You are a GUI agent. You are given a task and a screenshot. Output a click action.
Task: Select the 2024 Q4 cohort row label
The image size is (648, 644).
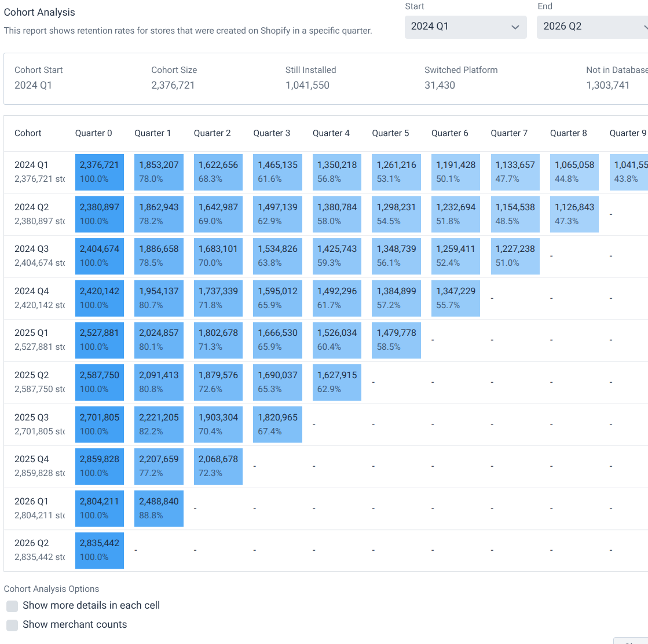coord(31,291)
